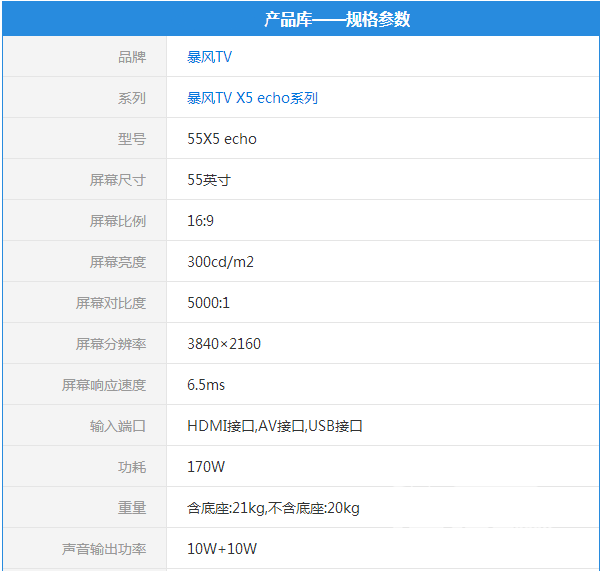Select the 声音输出功率 row label
Image resolution: width=601 pixels, height=571 pixels.
[x=104, y=549]
